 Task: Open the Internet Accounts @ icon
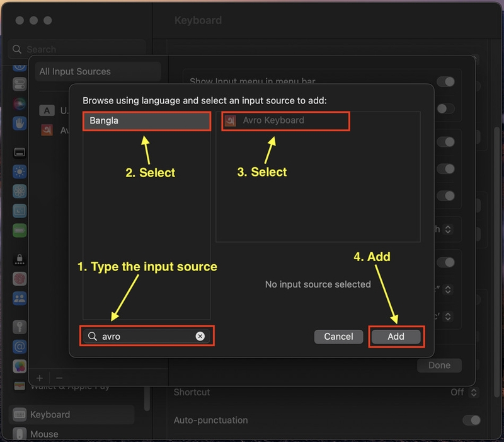[20, 347]
